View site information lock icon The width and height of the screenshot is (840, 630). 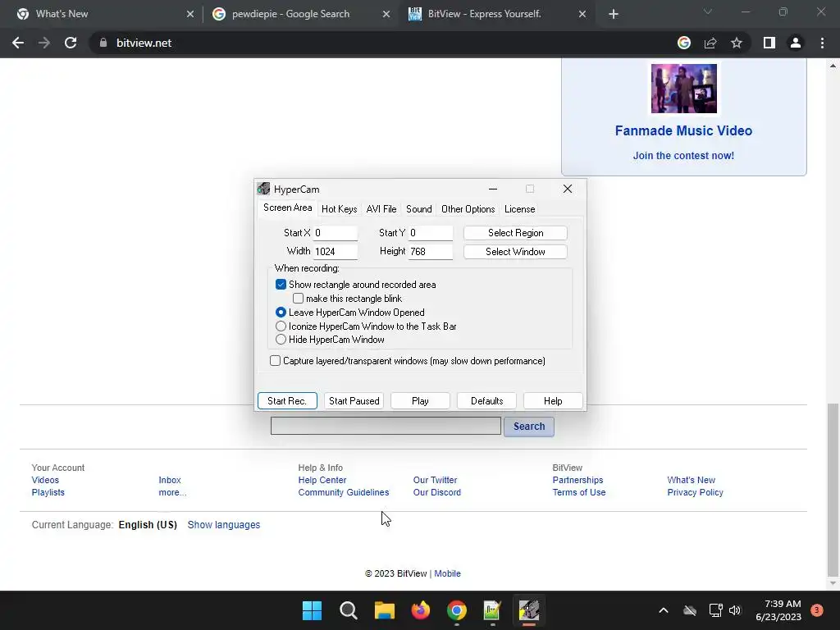103,43
